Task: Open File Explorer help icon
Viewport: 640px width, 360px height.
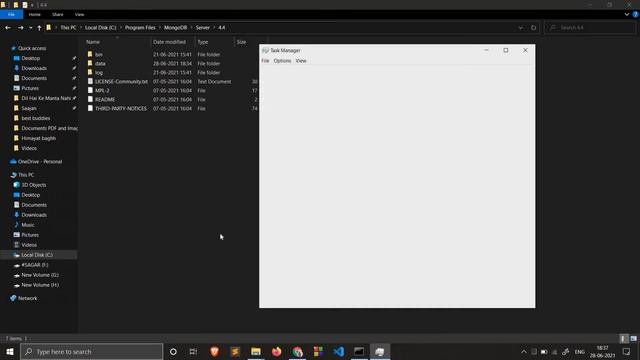Action: click(636, 14)
